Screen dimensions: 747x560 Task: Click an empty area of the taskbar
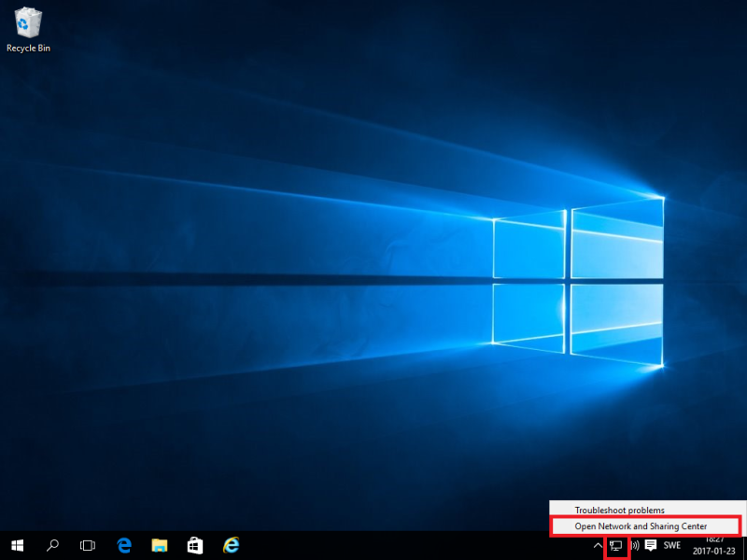(420, 545)
